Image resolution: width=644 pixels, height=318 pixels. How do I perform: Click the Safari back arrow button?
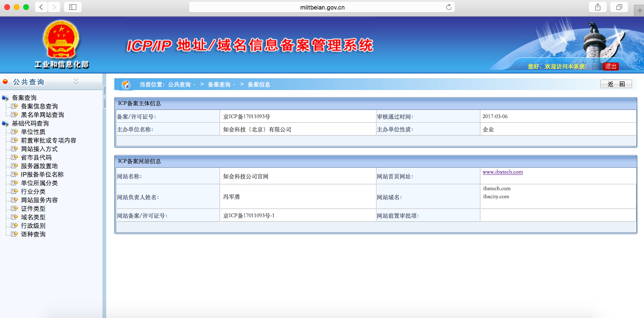point(41,7)
